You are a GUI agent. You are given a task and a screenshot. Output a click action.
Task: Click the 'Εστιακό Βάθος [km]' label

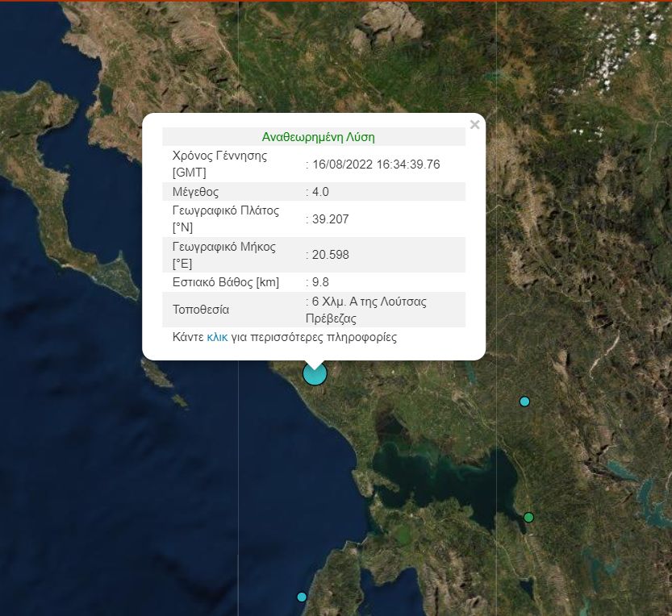click(223, 282)
